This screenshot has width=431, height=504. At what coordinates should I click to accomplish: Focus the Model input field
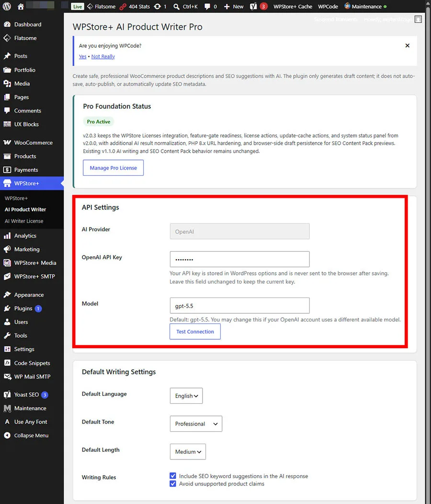point(239,305)
